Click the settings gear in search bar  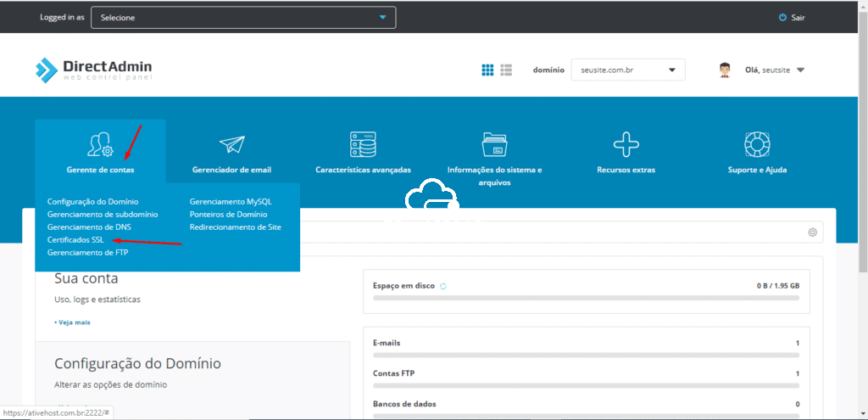click(812, 232)
